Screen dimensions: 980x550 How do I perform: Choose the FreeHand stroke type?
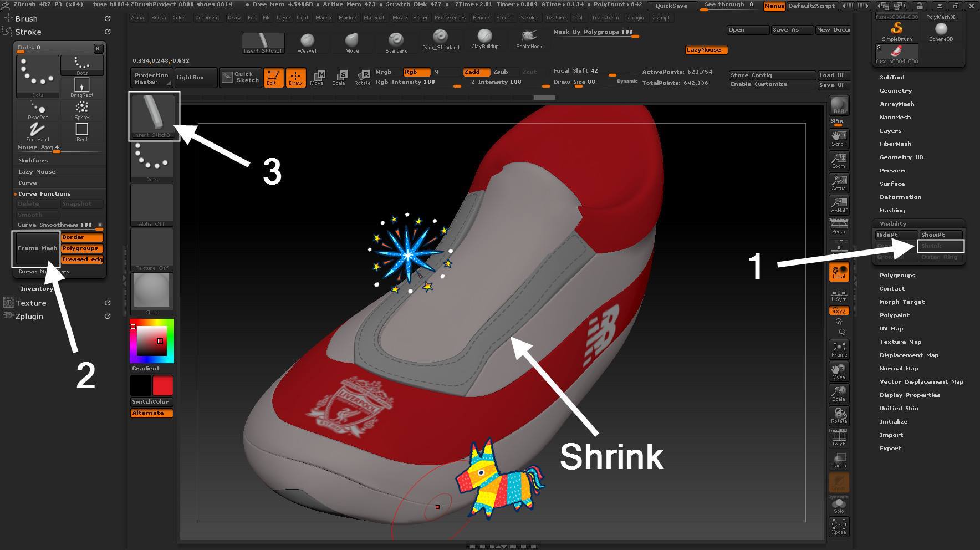(37, 131)
